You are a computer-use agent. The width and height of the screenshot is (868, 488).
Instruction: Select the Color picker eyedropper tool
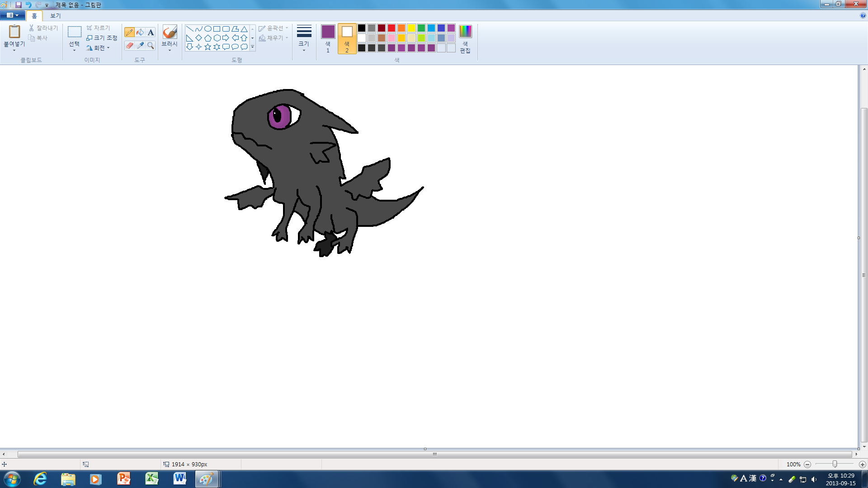coord(140,45)
